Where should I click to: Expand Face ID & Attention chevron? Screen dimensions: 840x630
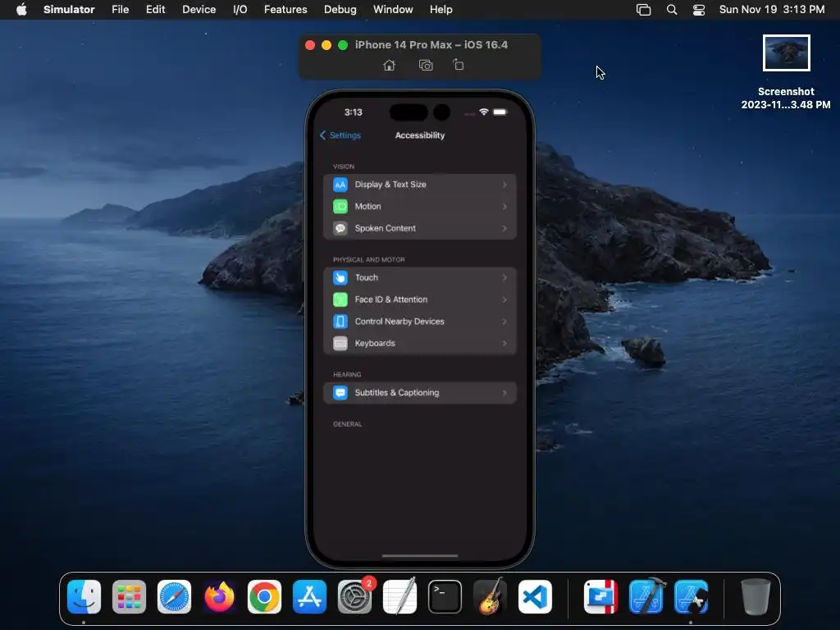[504, 299]
